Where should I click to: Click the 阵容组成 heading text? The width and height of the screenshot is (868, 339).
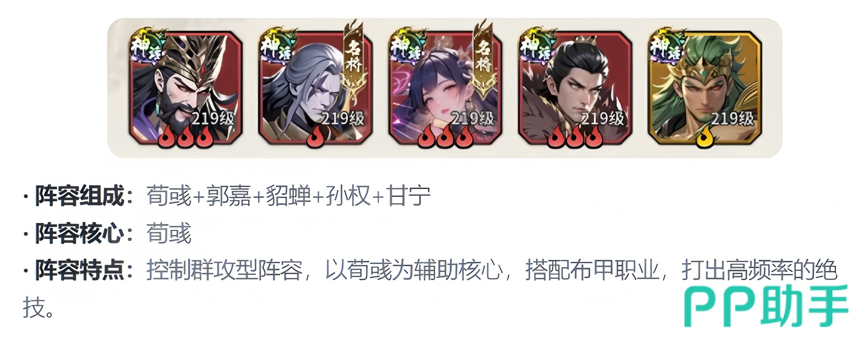pos(79,196)
